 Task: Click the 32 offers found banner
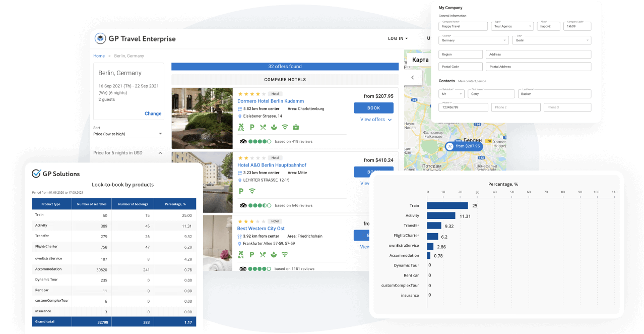click(285, 66)
